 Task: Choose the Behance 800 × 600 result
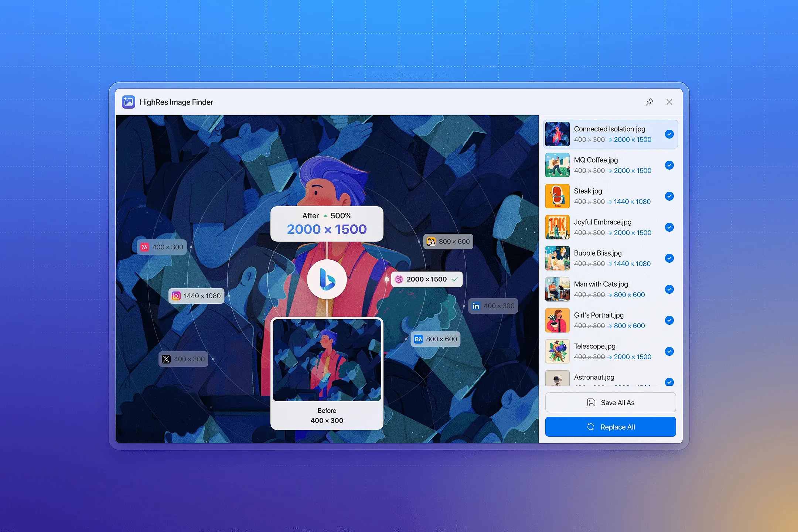click(x=436, y=339)
